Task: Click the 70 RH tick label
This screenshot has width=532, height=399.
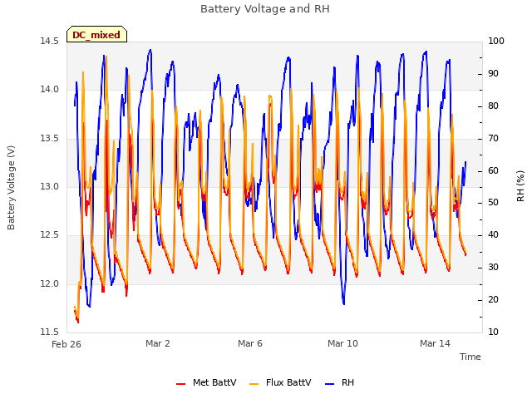Action: [493, 139]
